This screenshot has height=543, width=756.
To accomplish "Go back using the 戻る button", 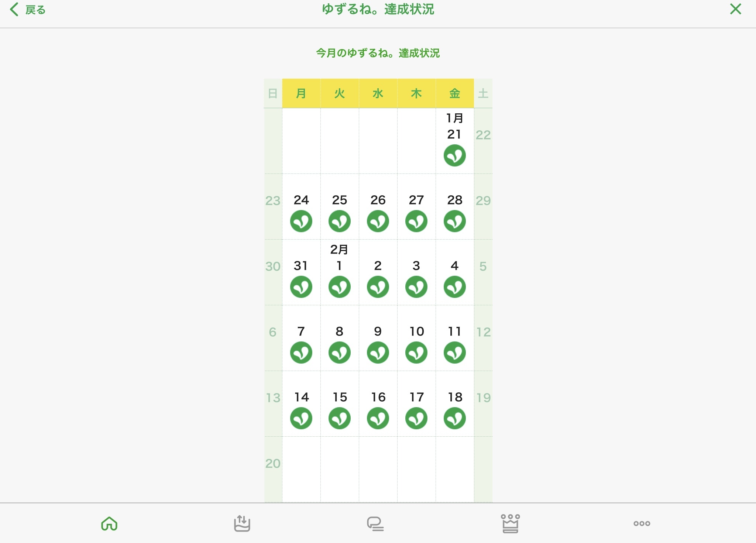I will click(x=28, y=10).
